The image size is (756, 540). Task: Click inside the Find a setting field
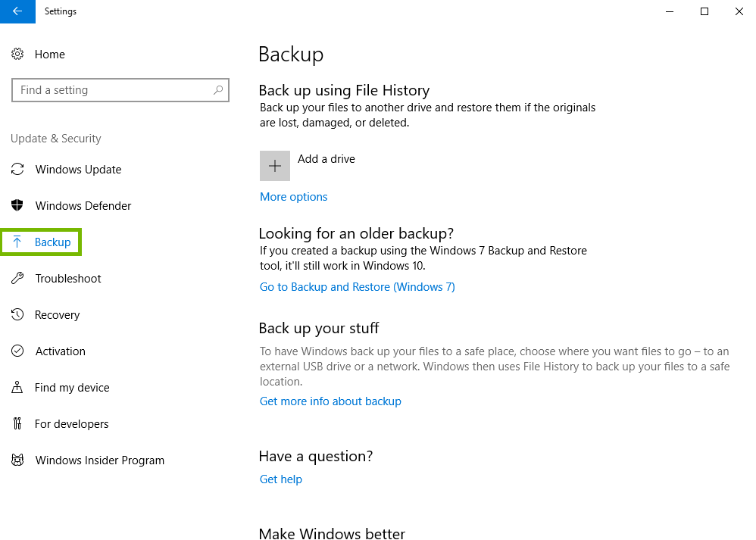point(114,89)
